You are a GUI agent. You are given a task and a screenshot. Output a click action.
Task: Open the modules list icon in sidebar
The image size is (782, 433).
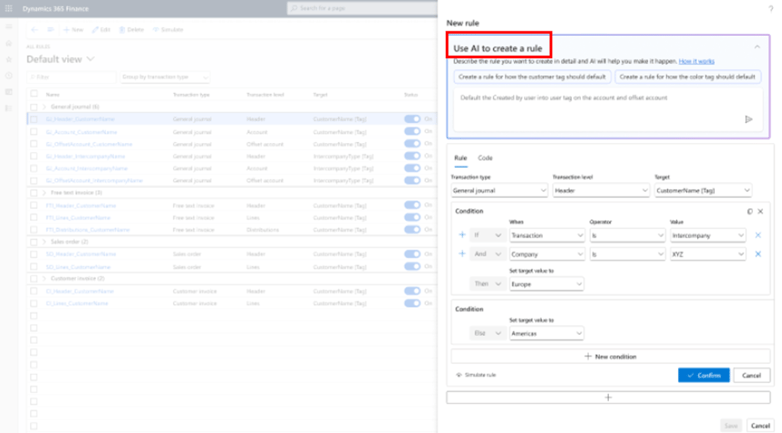8,108
